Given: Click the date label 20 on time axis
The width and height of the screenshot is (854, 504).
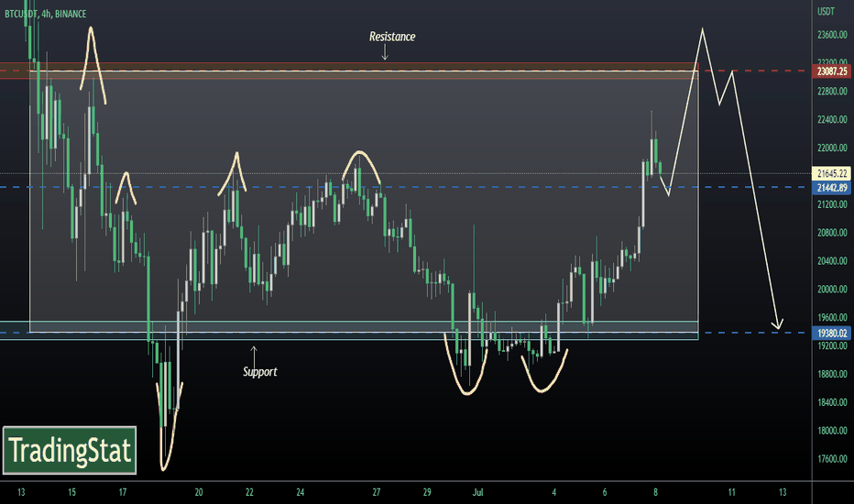Looking at the screenshot, I should pos(199,493).
